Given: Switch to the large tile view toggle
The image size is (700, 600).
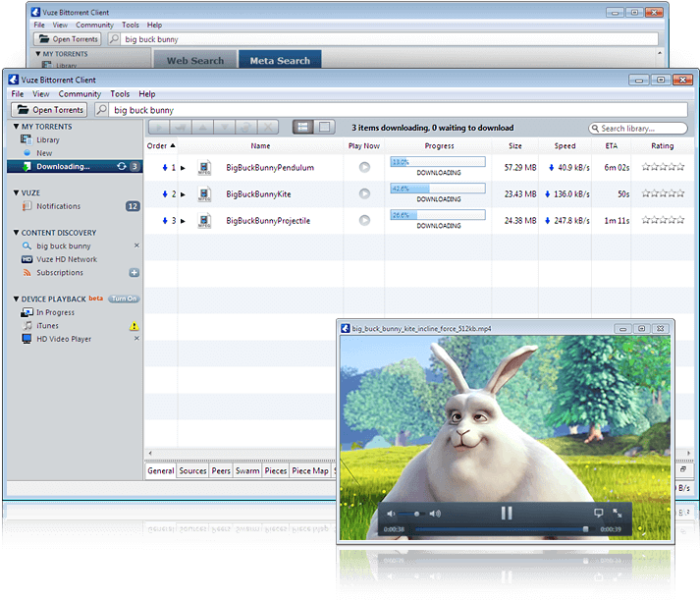Looking at the screenshot, I should pos(325,128).
